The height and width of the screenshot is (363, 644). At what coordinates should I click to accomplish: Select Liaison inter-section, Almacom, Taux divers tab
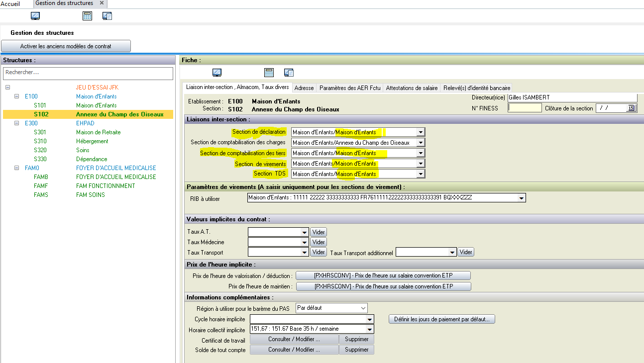237,87
